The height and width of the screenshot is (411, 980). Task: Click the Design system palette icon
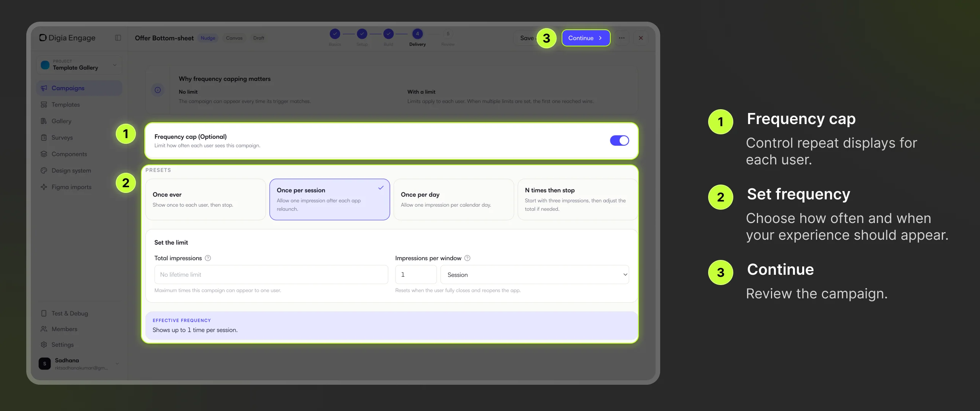[44, 170]
